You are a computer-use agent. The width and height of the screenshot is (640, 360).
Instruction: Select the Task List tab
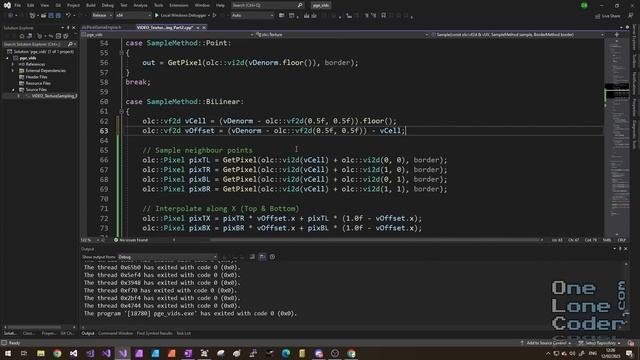(184, 333)
